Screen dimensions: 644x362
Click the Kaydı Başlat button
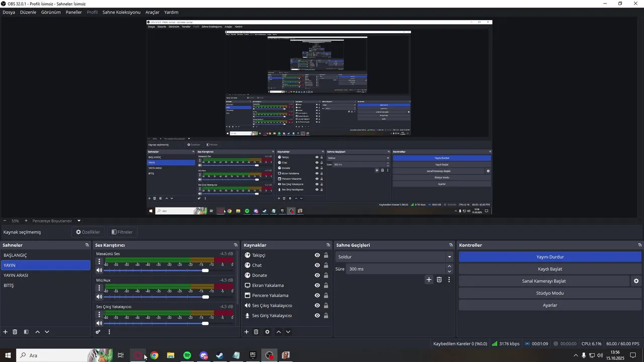tap(550, 269)
